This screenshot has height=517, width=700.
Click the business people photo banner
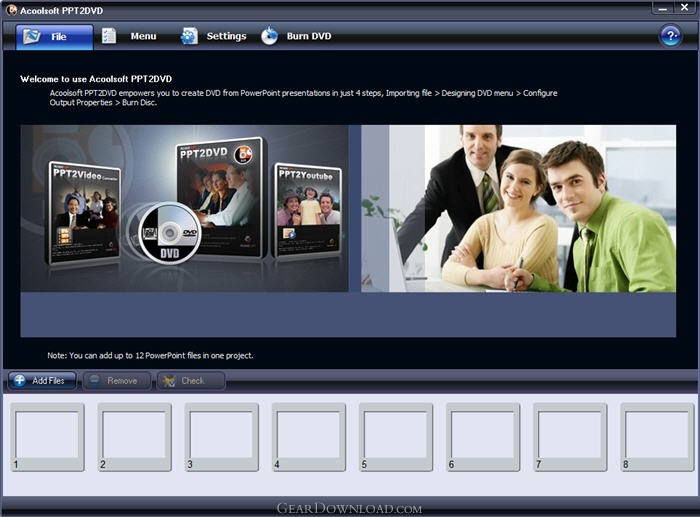518,208
